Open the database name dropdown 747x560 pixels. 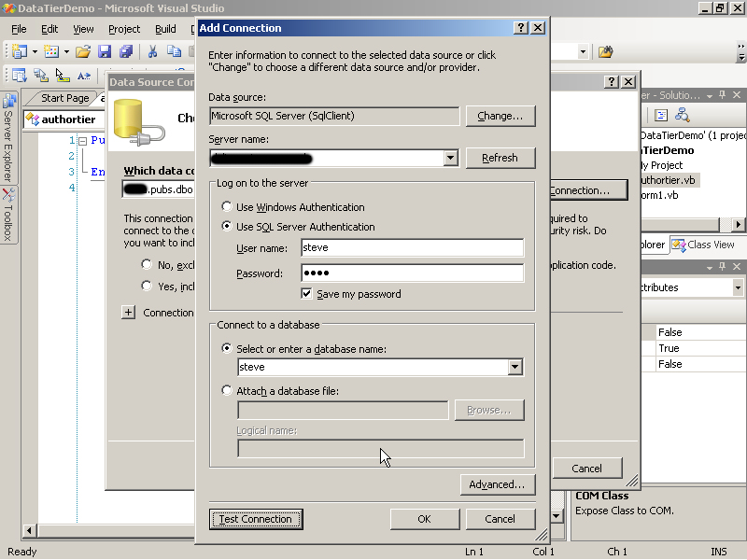click(515, 367)
